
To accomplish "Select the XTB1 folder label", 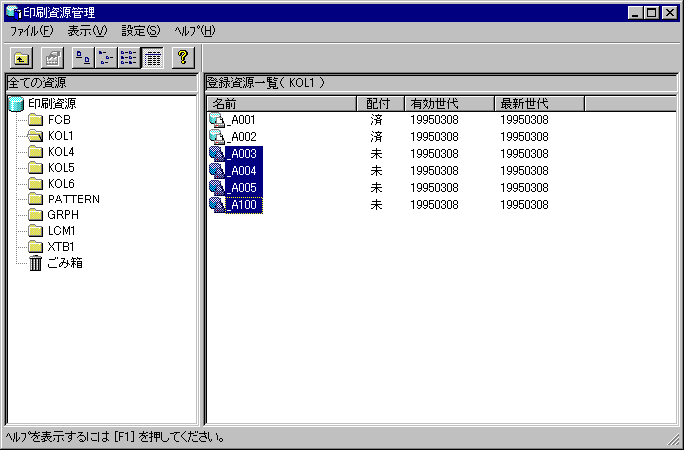I will [61, 247].
